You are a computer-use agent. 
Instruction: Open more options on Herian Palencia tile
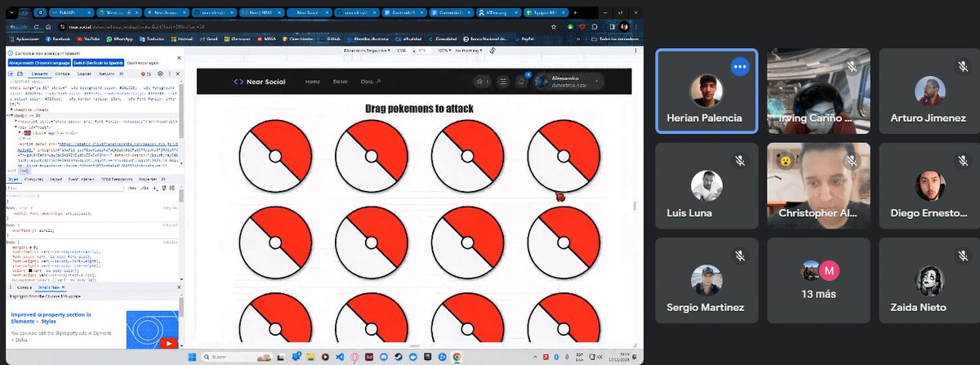pos(740,66)
